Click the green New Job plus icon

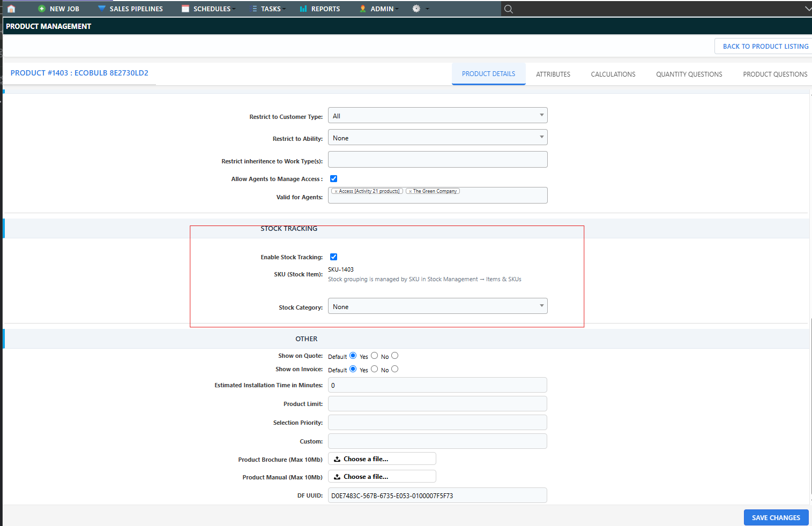42,9
